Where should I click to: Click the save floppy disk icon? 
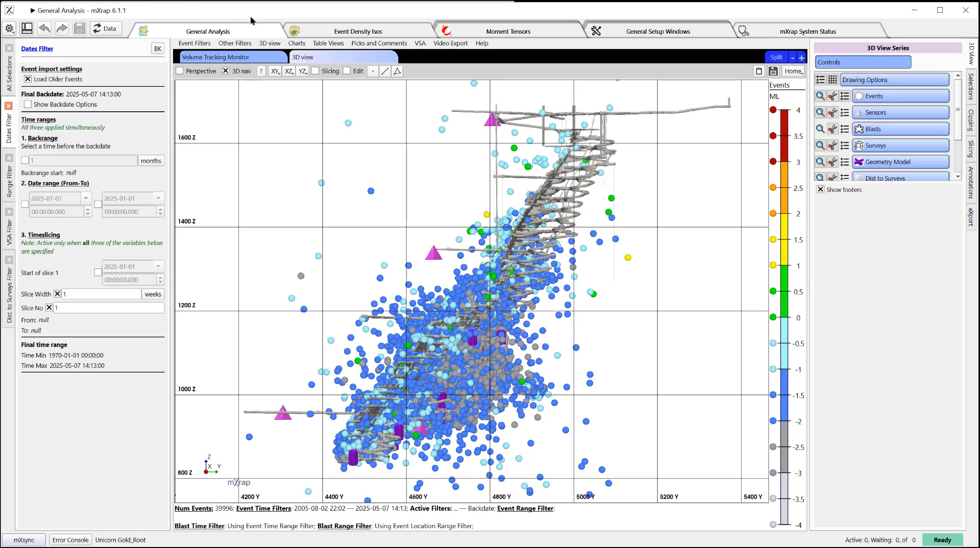point(80,29)
